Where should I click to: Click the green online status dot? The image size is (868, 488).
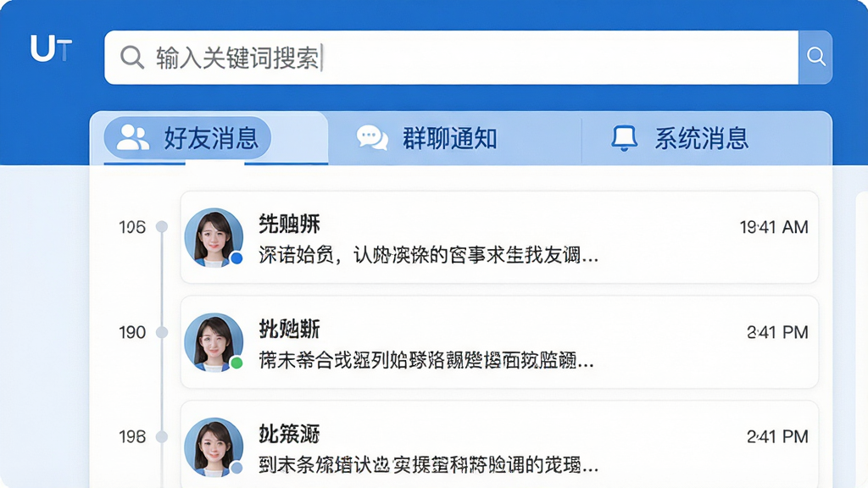(x=236, y=363)
